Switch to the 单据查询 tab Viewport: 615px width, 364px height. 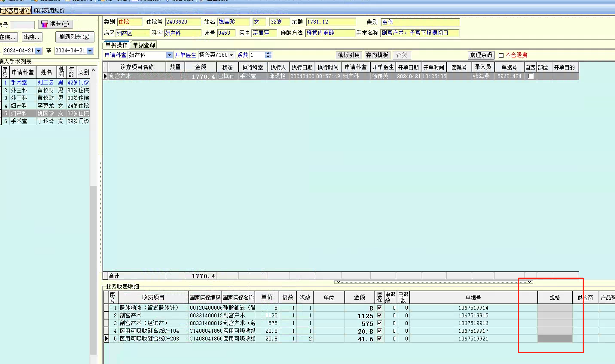click(x=144, y=45)
